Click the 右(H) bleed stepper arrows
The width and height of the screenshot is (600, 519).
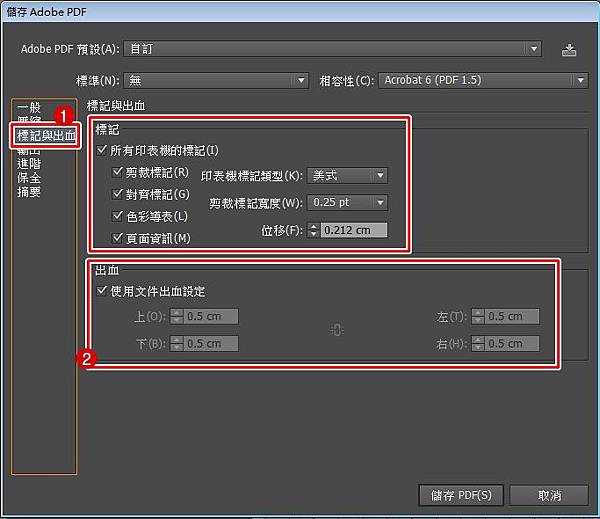[478, 344]
